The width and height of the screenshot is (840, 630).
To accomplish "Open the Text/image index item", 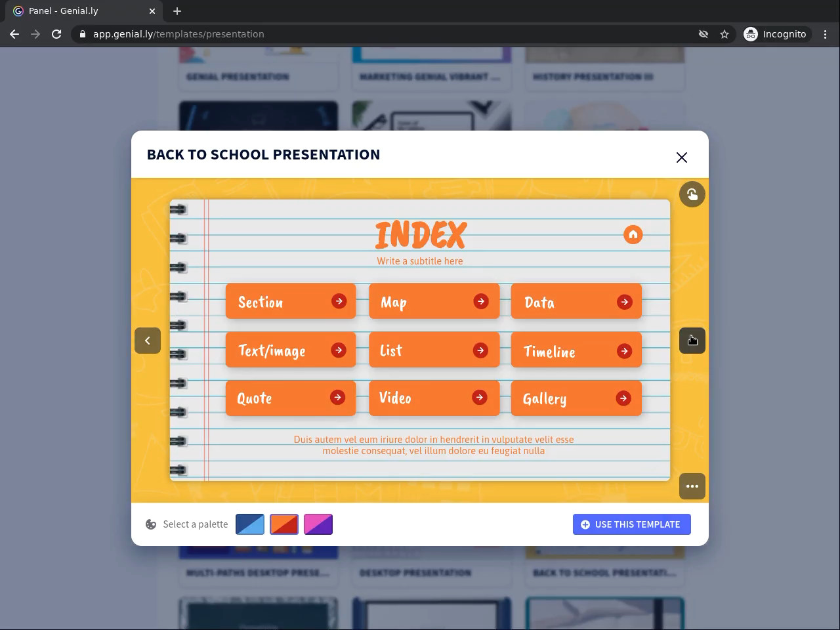I will click(x=291, y=350).
